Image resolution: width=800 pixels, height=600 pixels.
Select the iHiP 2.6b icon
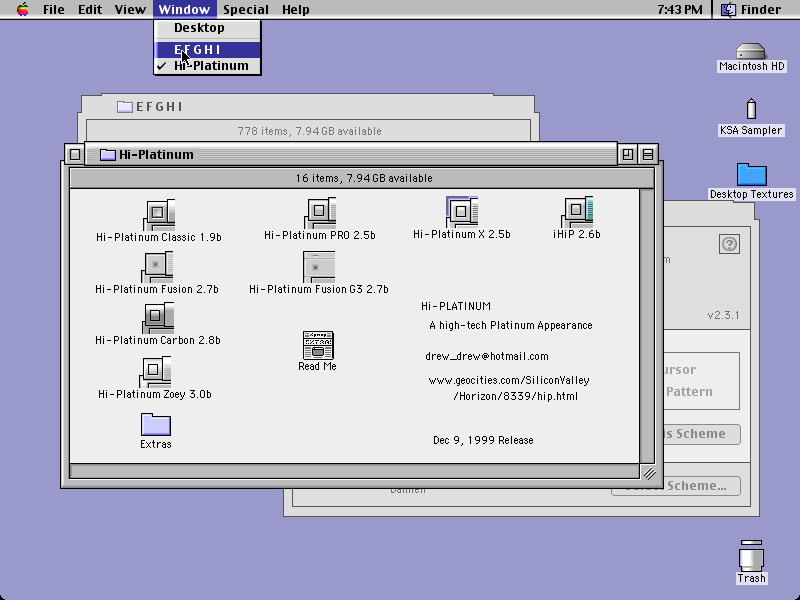pyautogui.click(x=577, y=211)
